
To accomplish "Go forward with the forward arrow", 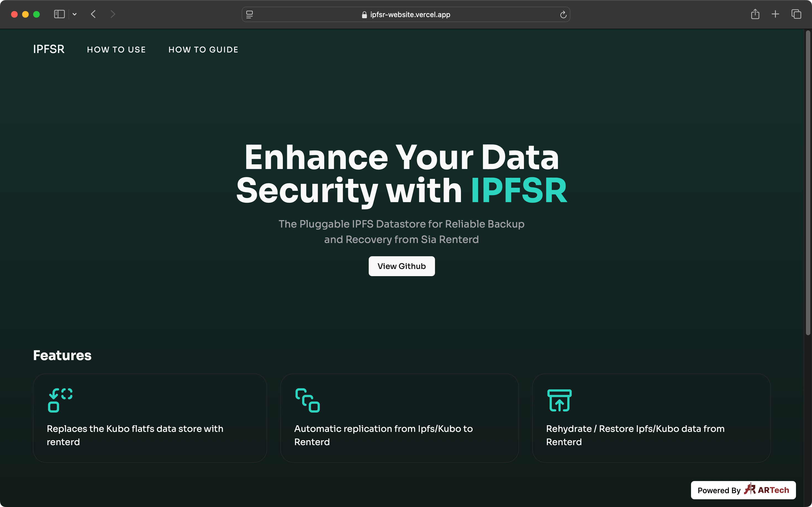I will [x=113, y=14].
